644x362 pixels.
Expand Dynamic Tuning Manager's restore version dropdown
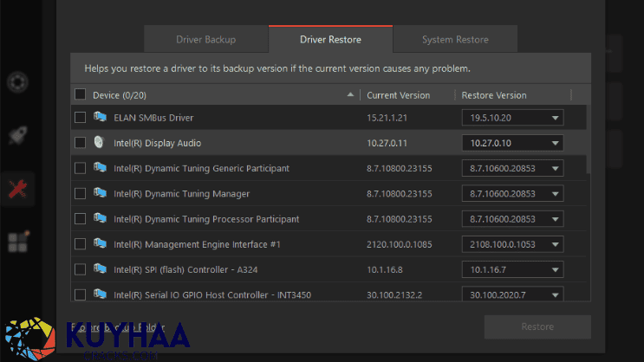coord(512,194)
